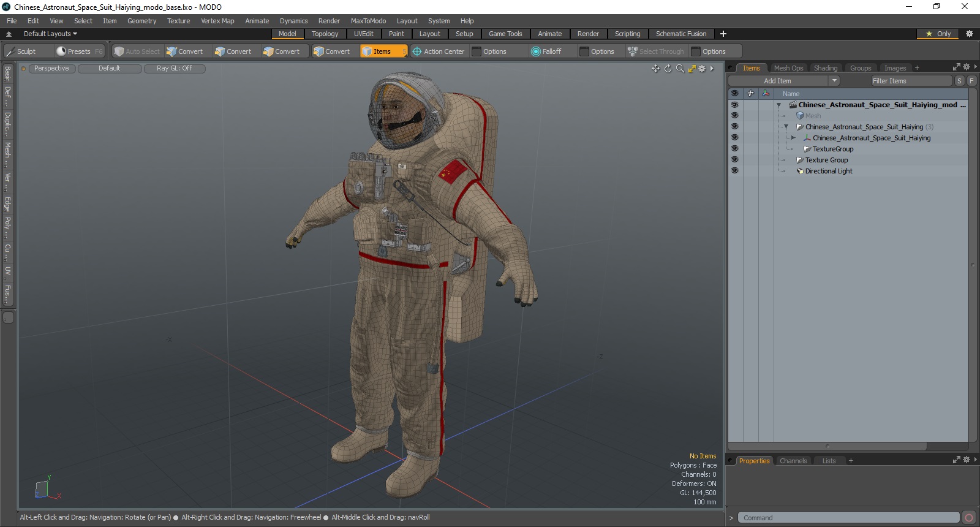
Task: Click the viewport rotate control icon
Action: [668, 69]
